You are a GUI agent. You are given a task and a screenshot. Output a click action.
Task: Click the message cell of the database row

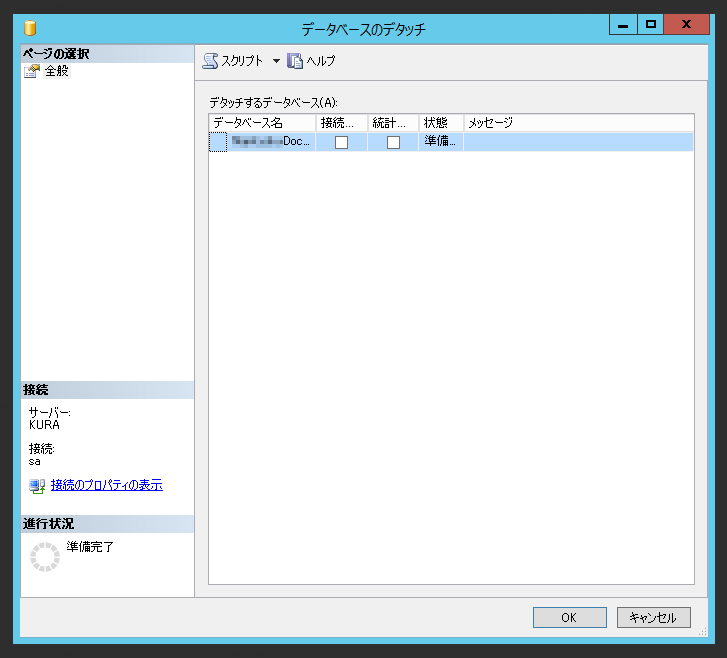pos(579,141)
